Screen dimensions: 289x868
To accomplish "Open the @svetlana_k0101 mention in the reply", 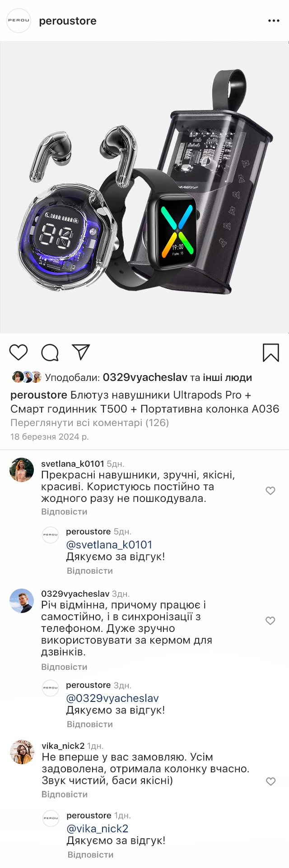I will click(x=109, y=545).
